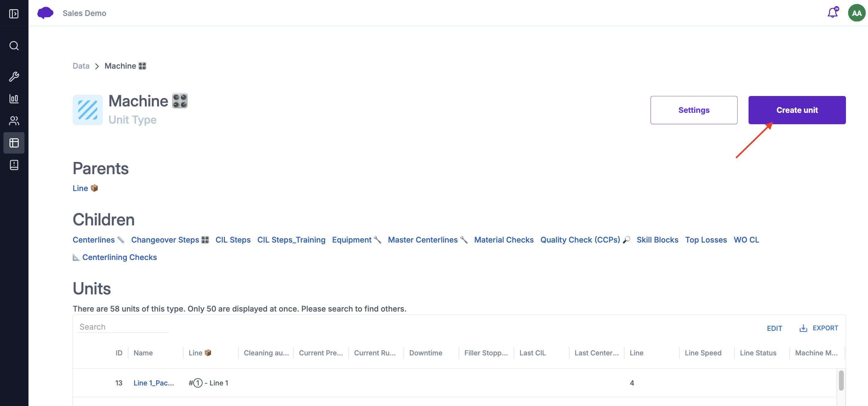Open the CIL Steps_Training link
Screen dimensions: 868x406
(x=291, y=239)
